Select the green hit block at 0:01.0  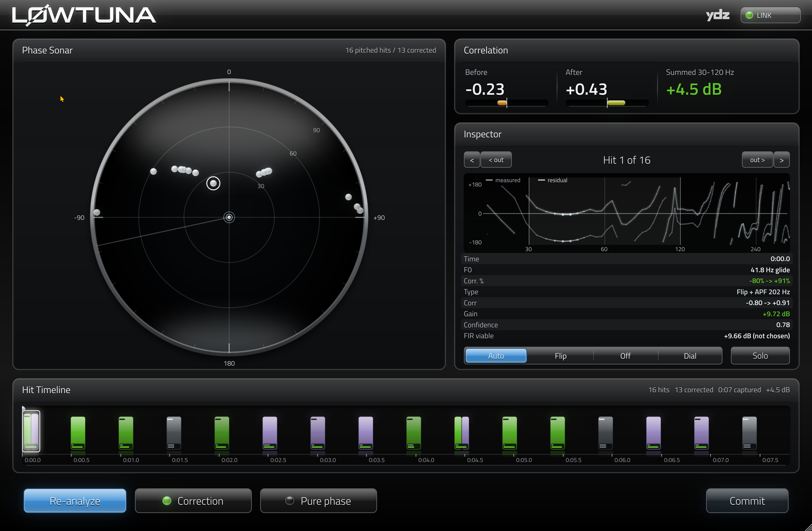[x=126, y=433]
